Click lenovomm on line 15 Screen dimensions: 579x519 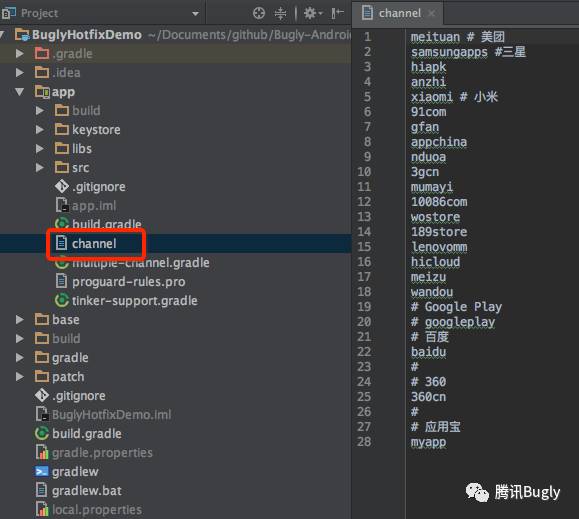(439, 247)
